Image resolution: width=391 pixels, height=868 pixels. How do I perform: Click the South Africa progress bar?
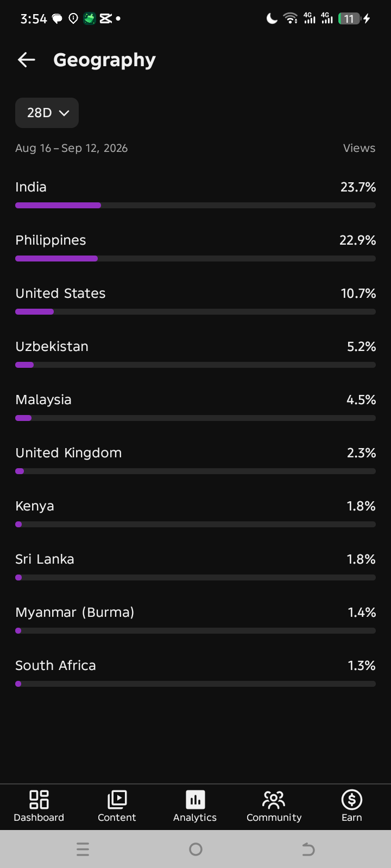click(x=195, y=684)
